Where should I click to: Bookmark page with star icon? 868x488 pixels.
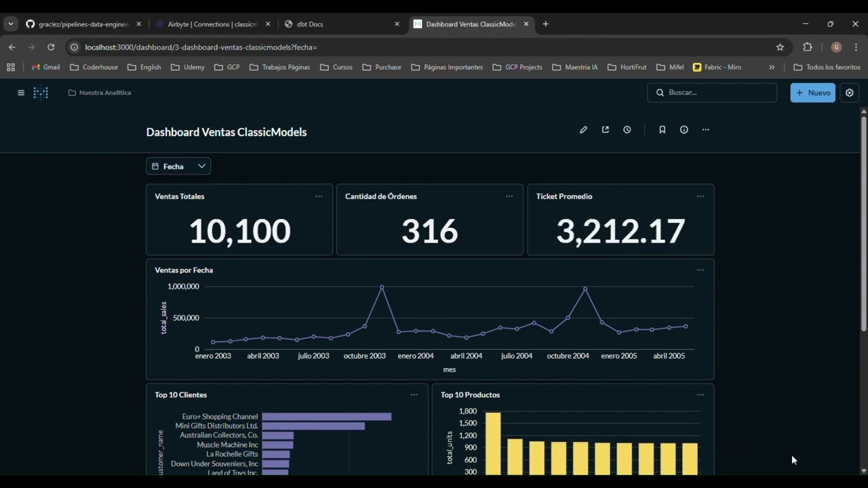780,47
